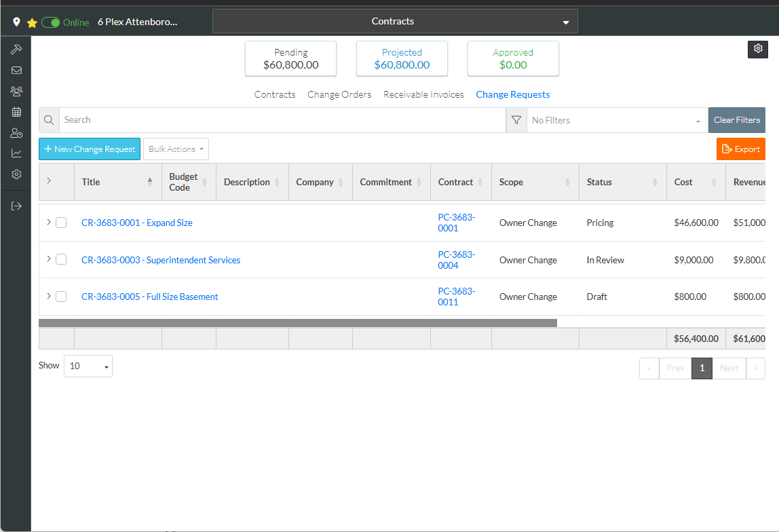Open the envelope messages icon in sidebar
Image resolution: width=779 pixels, height=532 pixels.
tap(16, 70)
